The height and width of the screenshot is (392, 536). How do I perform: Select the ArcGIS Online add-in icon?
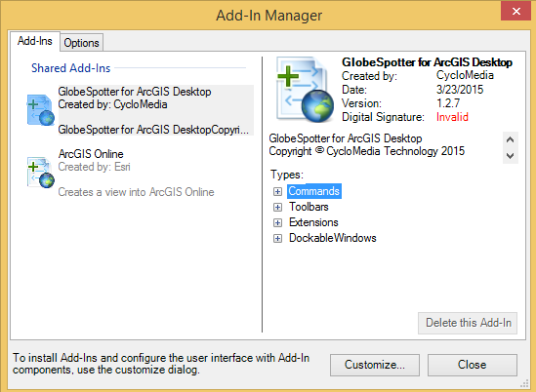[x=41, y=173]
